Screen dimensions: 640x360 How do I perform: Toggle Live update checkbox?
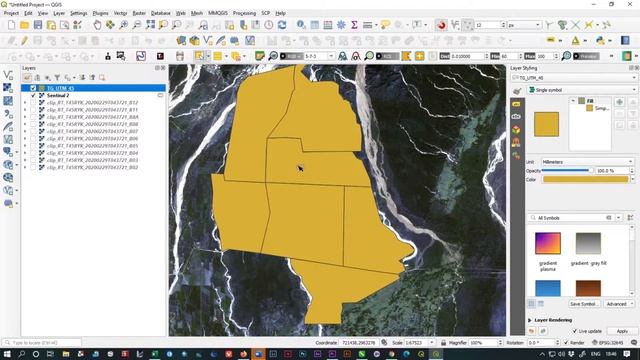click(x=575, y=331)
